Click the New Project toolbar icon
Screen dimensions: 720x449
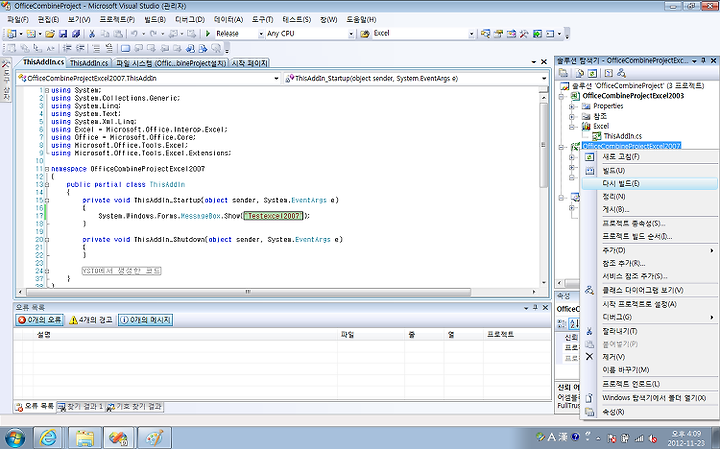click(11, 34)
